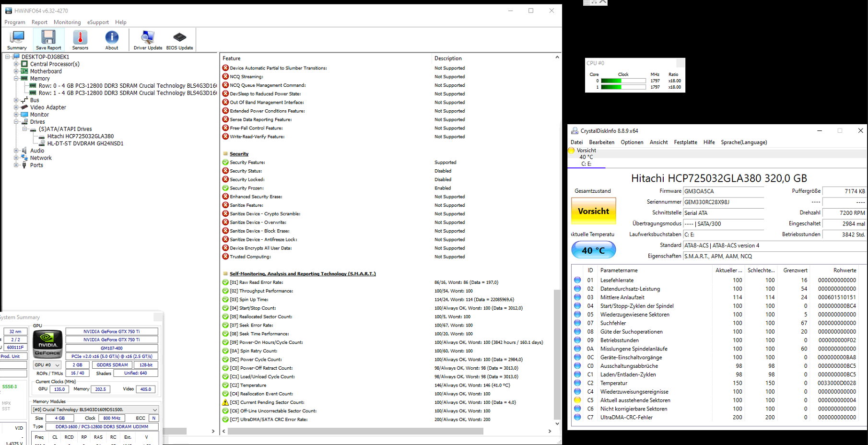This screenshot has height=445, width=868.
Task: Click the NVIDIA GeForce logo in System Summary
Action: pyautogui.click(x=47, y=344)
